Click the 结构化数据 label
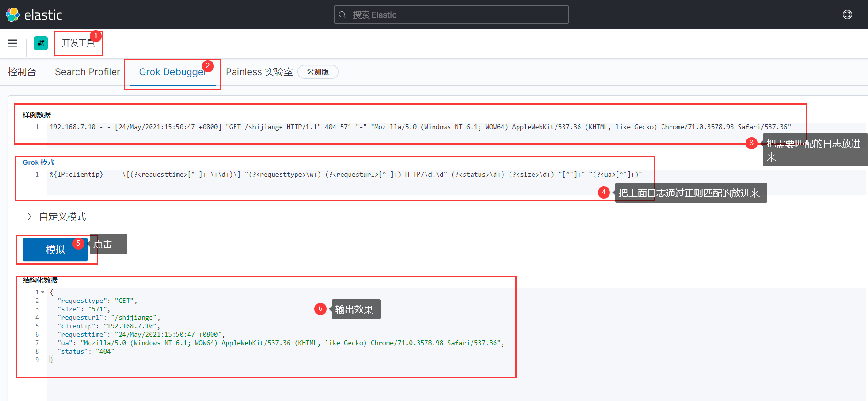868x401 pixels. [x=40, y=280]
